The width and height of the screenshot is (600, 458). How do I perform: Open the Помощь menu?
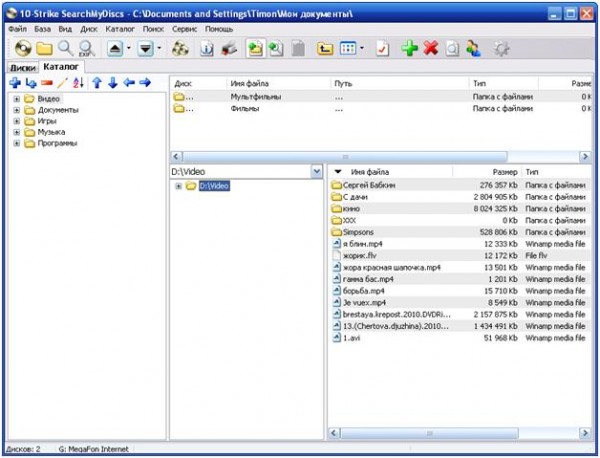(x=219, y=29)
